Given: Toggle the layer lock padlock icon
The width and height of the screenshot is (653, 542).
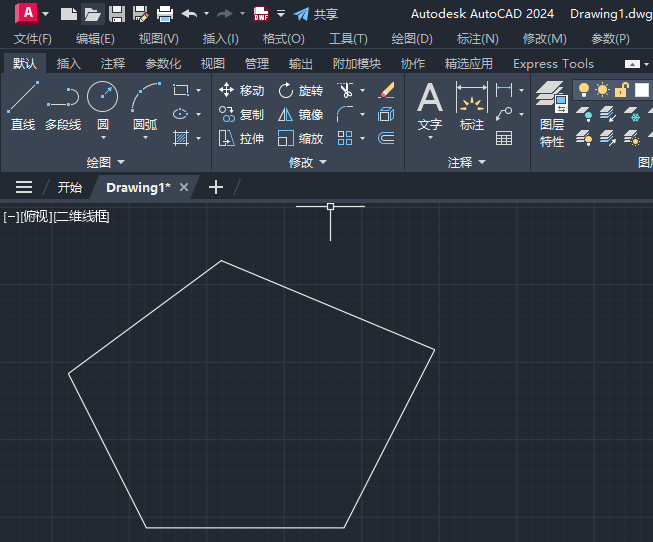Looking at the screenshot, I should click(x=621, y=90).
